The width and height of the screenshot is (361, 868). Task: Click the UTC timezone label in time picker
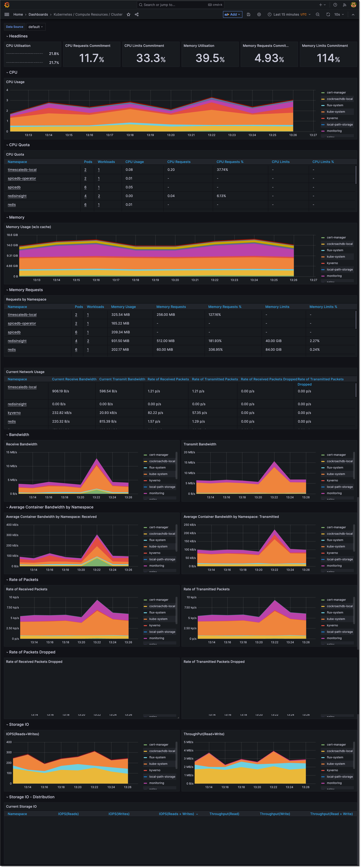point(303,15)
